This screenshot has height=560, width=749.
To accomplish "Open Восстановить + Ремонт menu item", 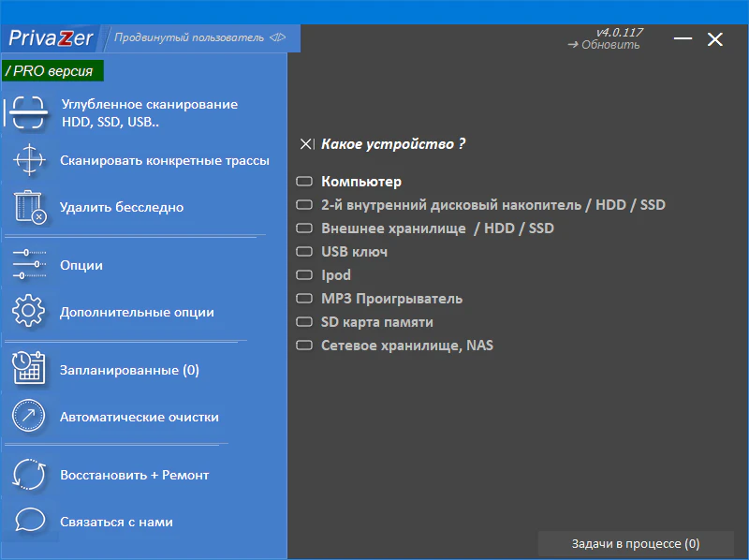I will [134, 475].
